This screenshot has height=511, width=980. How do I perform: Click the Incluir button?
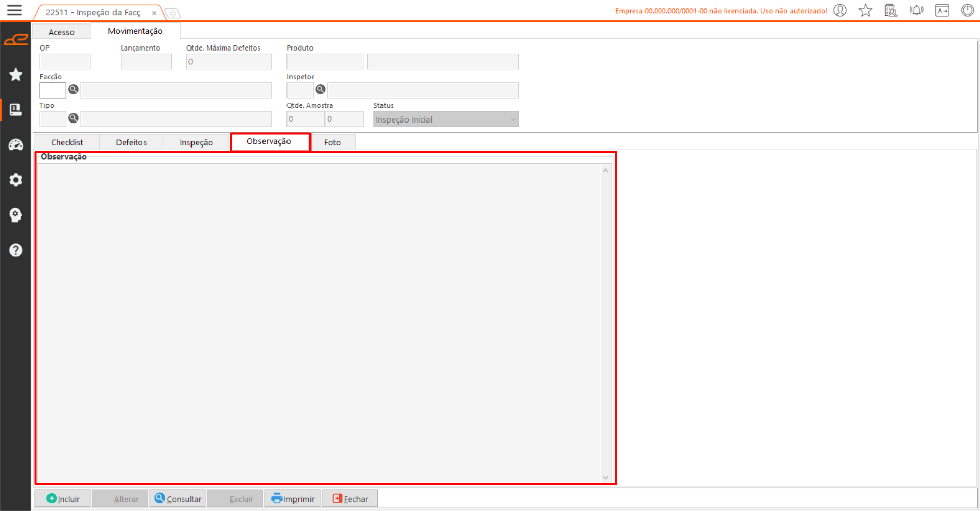click(63, 499)
